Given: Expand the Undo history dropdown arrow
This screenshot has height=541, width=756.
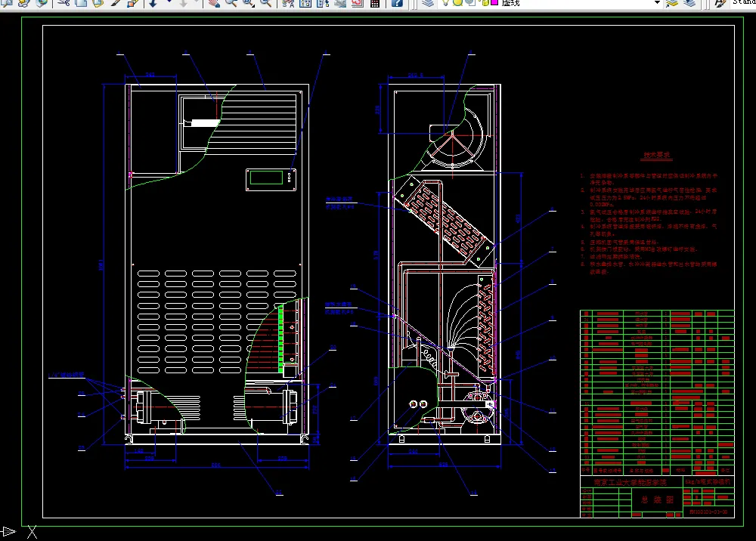Looking at the screenshot, I should point(169,2).
